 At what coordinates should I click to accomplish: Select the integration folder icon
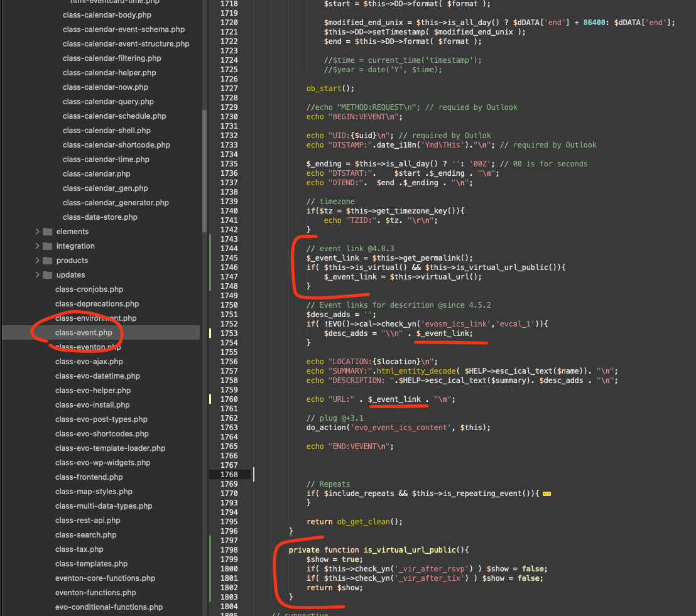click(48, 246)
